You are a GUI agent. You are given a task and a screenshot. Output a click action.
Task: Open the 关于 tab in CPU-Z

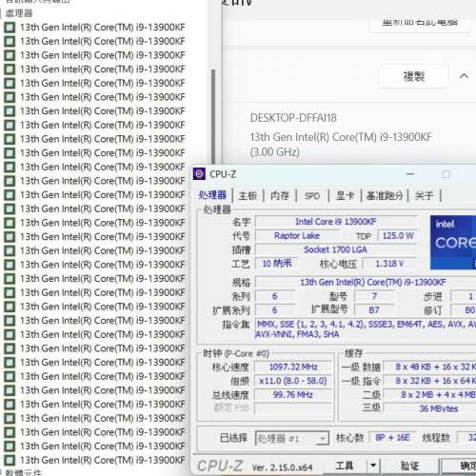click(x=424, y=195)
